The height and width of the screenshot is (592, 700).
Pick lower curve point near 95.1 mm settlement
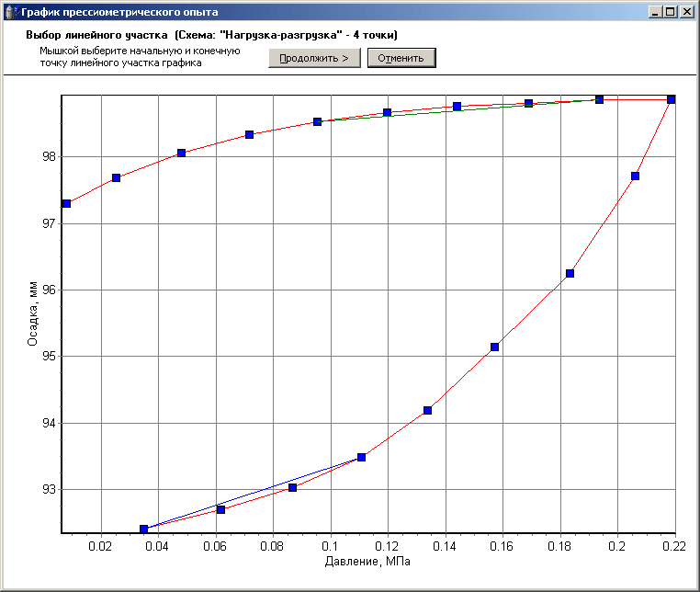click(494, 347)
